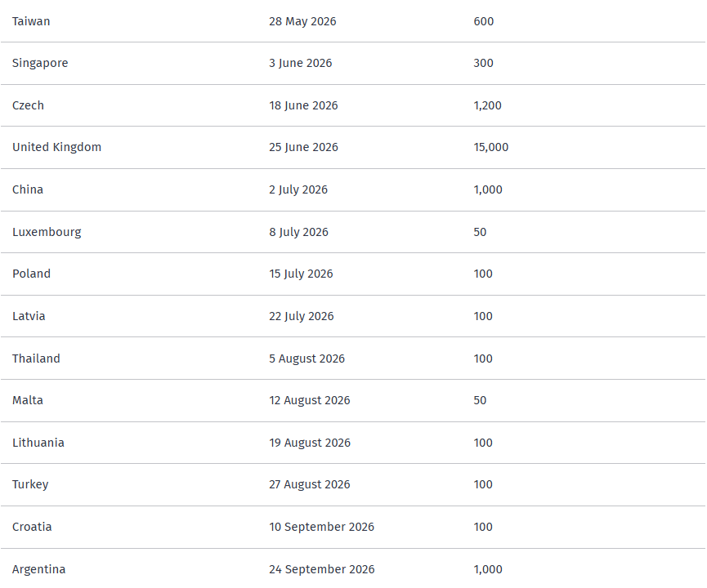Select United Kingdom in the table
The height and width of the screenshot is (588, 707).
56,147
